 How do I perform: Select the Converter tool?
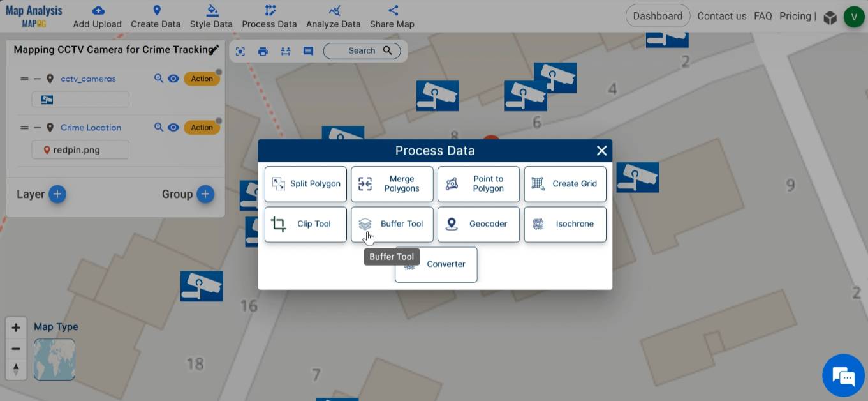pos(436,264)
